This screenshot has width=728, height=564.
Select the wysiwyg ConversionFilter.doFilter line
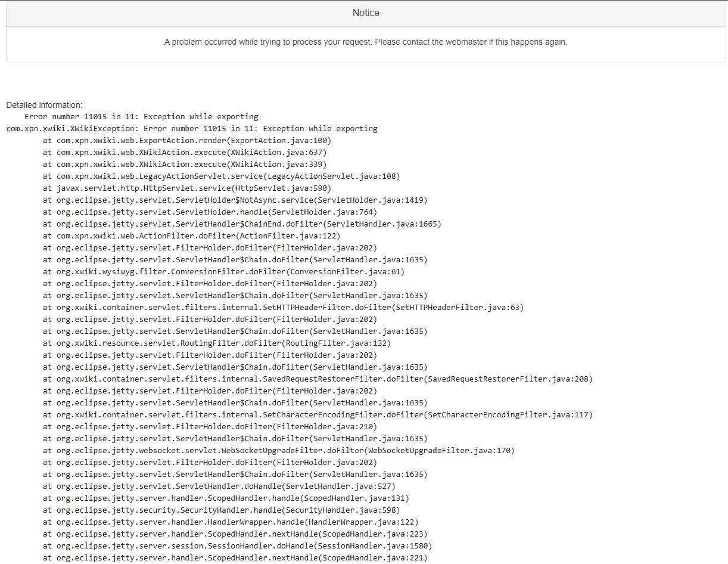click(223, 272)
